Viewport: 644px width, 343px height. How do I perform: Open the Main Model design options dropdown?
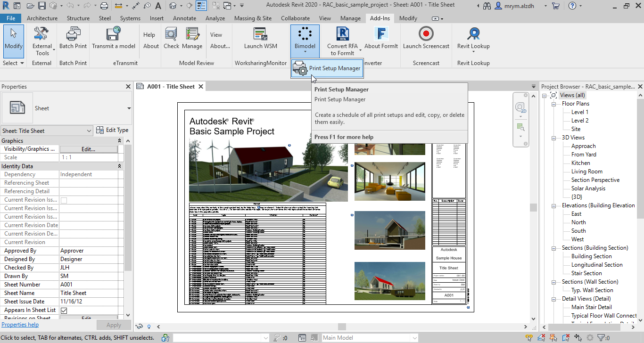[413, 337]
